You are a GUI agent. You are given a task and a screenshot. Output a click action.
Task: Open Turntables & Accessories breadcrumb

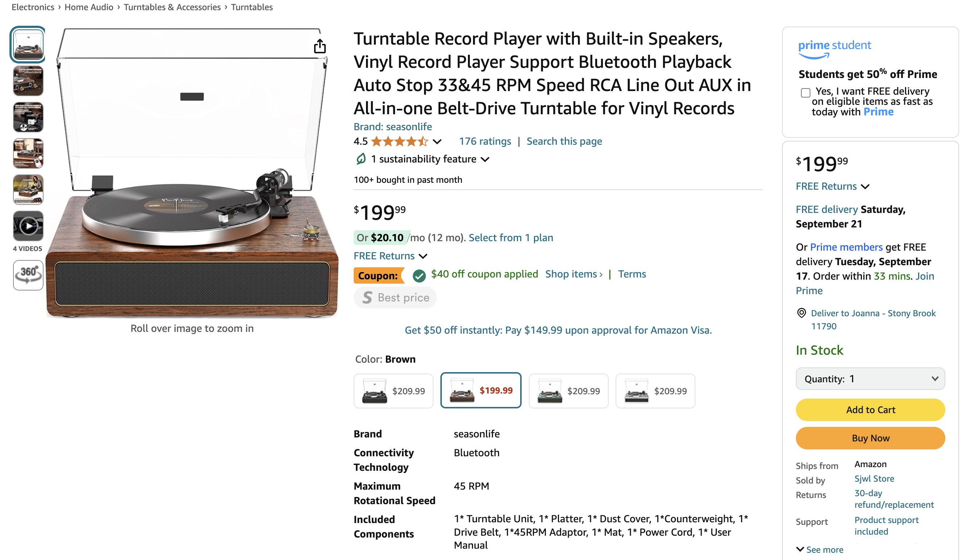[x=172, y=7]
